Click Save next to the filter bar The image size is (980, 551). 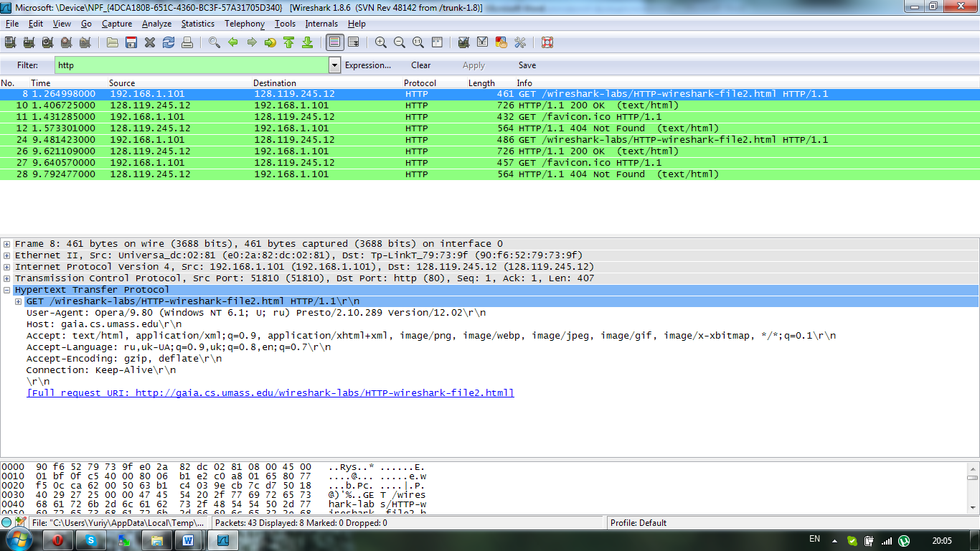[x=527, y=65]
